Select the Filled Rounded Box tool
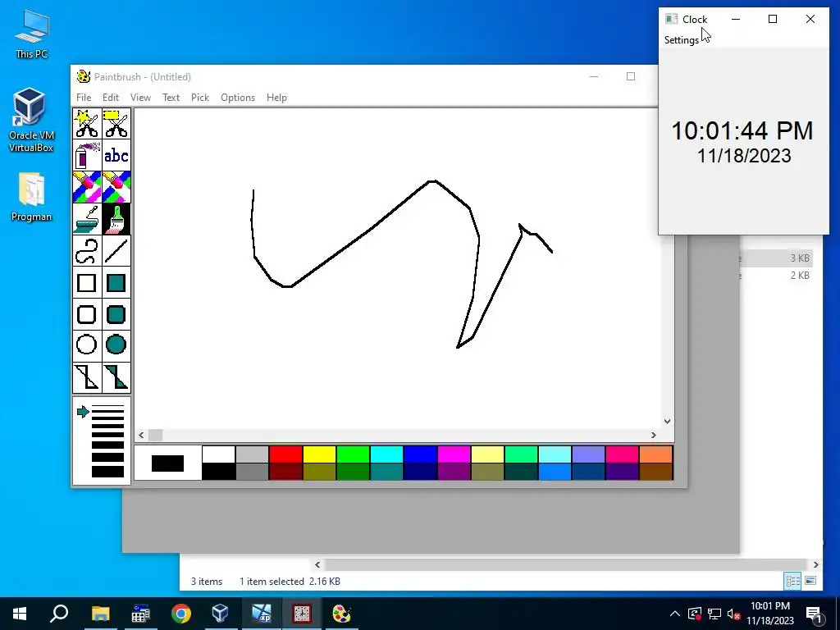This screenshot has width=840, height=630. (x=116, y=314)
